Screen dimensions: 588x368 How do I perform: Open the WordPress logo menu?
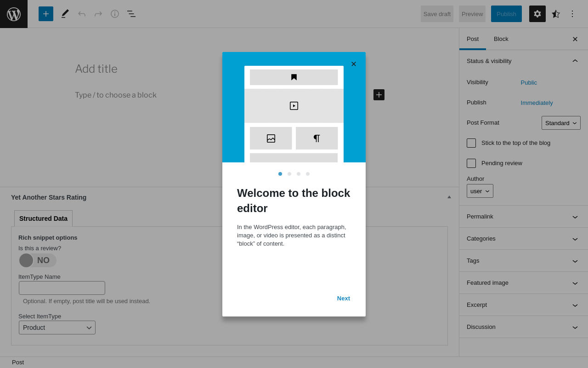(14, 14)
